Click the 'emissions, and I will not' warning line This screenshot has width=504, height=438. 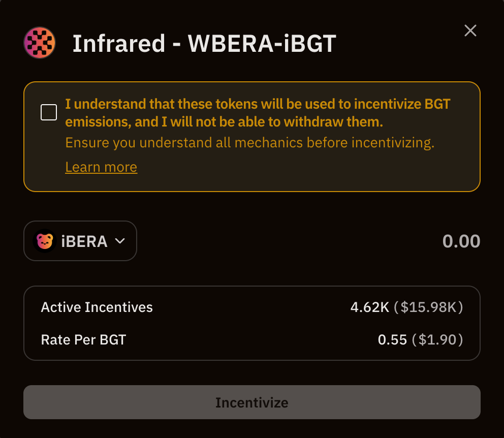[224, 122]
